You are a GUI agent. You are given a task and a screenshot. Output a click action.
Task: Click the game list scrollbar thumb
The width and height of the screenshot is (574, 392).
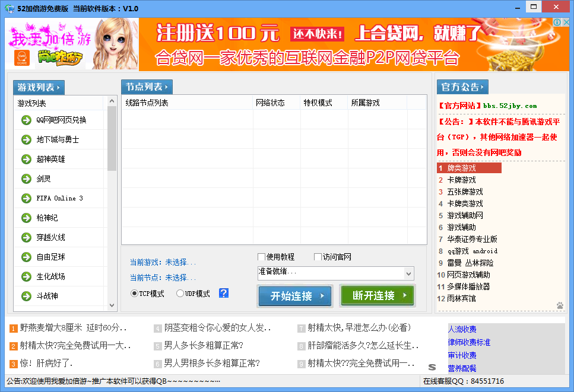[112, 138]
